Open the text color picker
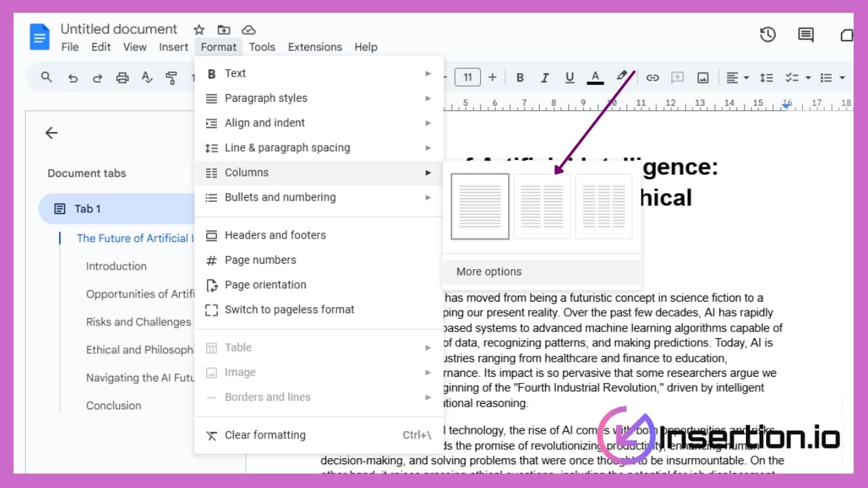This screenshot has height=488, width=868. (x=595, y=77)
